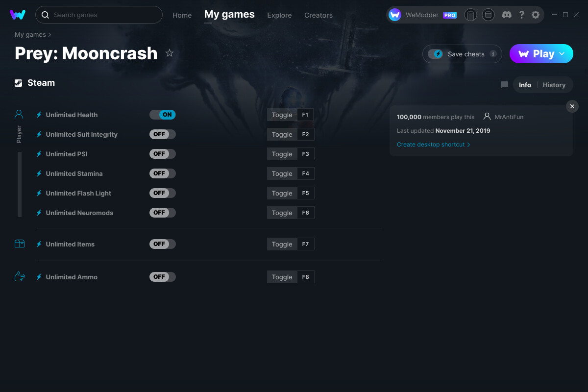
Task: Turn off Unlimited Health toggle
Action: (x=163, y=115)
